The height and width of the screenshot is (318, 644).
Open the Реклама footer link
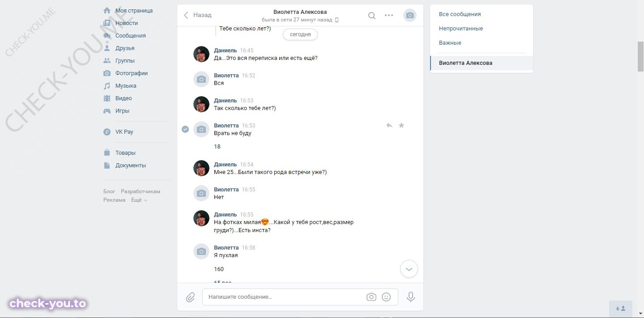point(115,200)
